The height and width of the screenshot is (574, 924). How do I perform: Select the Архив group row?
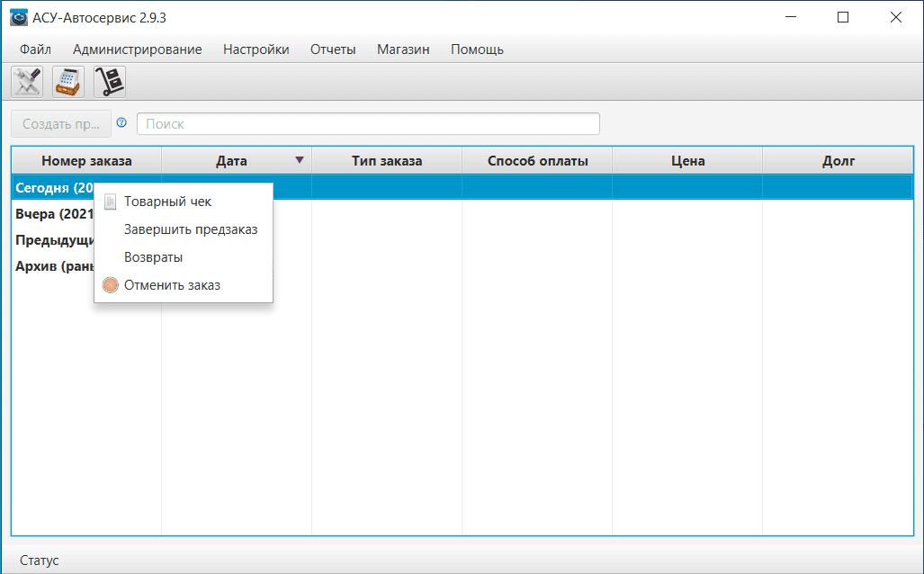point(462,265)
